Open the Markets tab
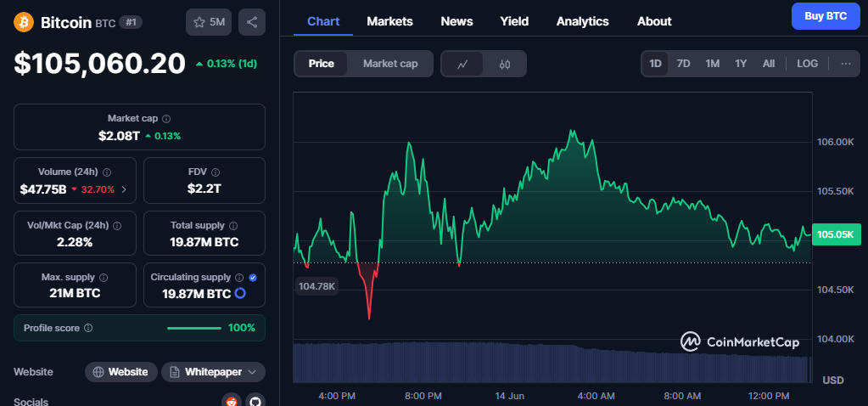The height and width of the screenshot is (406, 868). coord(389,21)
